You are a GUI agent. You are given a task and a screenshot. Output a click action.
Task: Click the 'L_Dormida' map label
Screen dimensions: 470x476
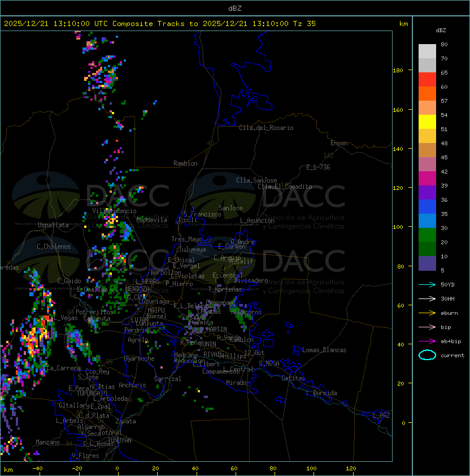click(x=321, y=393)
